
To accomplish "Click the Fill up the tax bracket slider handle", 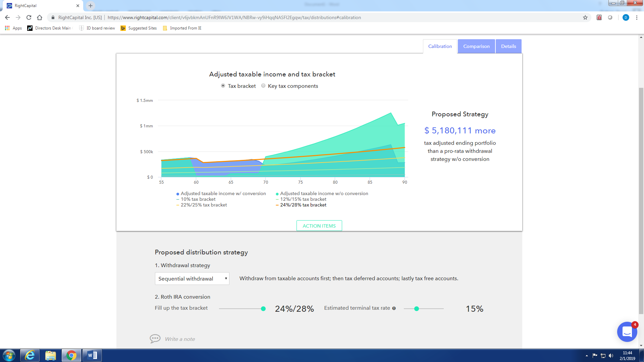I will click(x=263, y=309).
